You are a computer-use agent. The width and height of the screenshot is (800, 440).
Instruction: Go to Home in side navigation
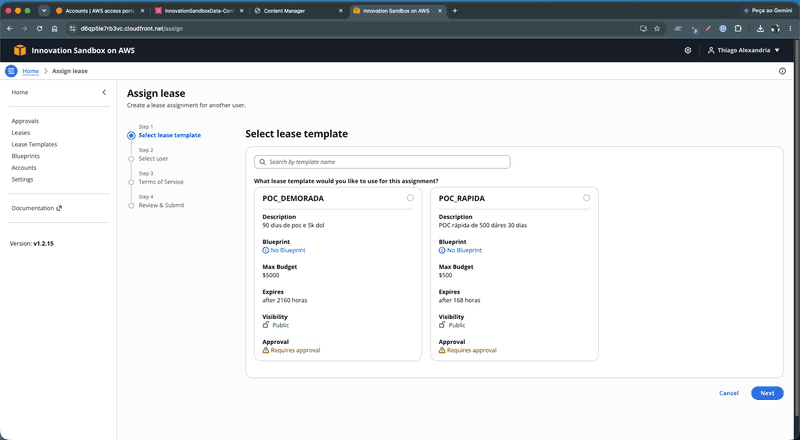tap(20, 92)
